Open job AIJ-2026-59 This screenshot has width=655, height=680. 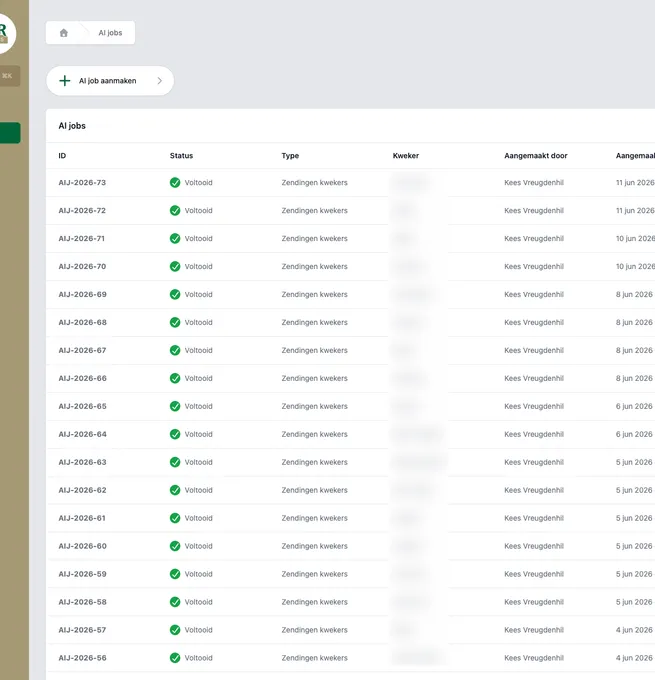(82, 574)
